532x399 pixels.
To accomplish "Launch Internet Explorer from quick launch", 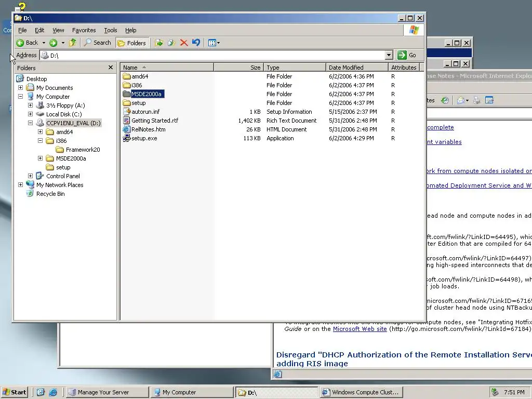I will 53,392.
